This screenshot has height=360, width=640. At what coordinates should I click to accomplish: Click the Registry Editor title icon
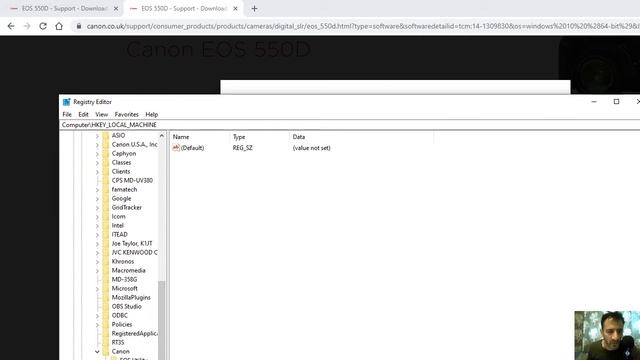click(x=67, y=102)
